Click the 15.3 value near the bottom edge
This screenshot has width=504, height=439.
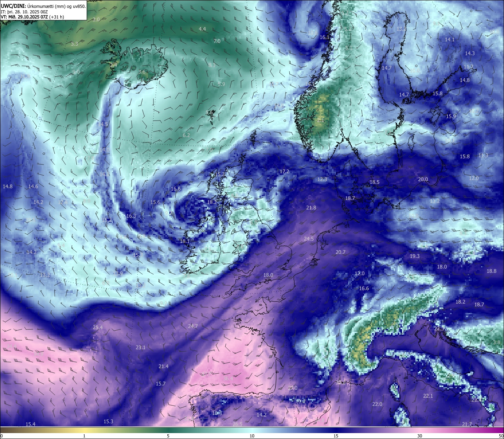click(108, 422)
